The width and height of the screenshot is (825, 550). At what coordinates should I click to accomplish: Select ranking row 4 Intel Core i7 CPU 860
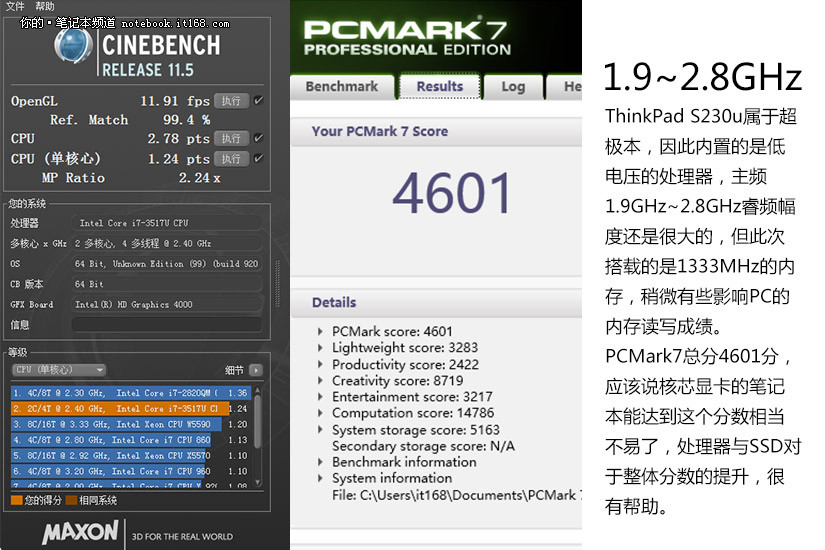pyautogui.click(x=130, y=440)
